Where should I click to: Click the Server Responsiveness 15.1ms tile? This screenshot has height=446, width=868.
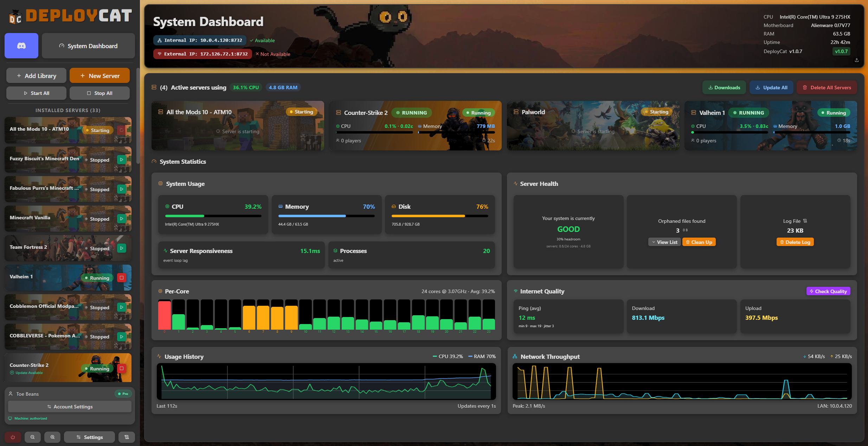pyautogui.click(x=241, y=255)
